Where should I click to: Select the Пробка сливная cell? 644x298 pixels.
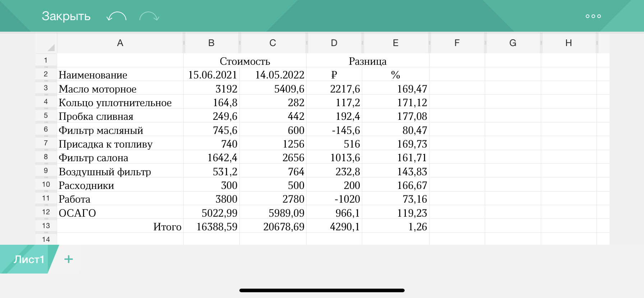click(x=120, y=116)
